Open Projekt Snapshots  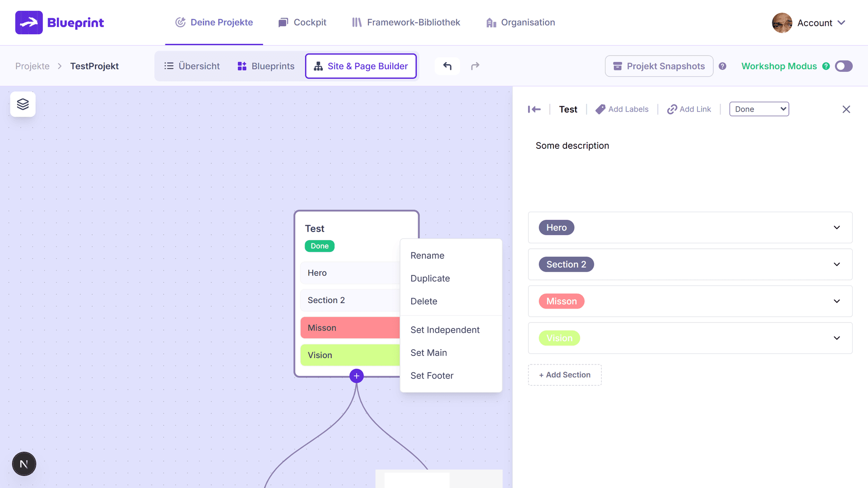point(659,66)
